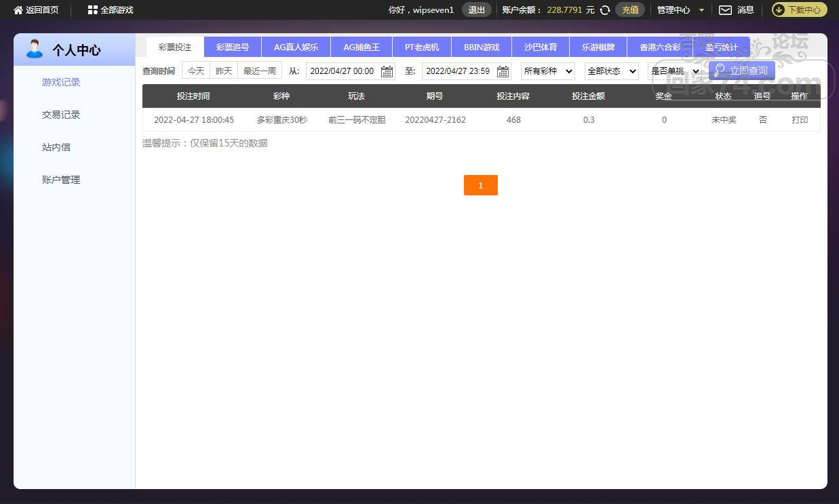Viewport: 839px width, 504px height.
Task: Click the 消息 text label
Action: click(x=745, y=10)
